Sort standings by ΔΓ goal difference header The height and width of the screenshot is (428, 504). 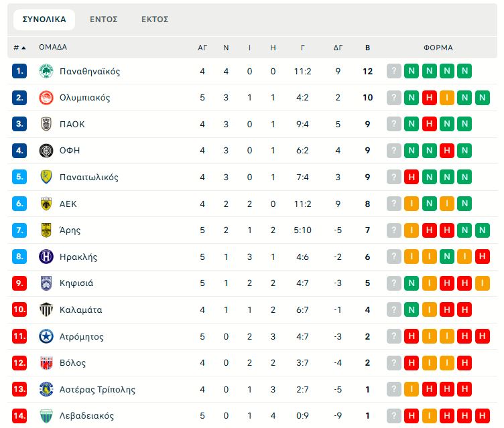(x=338, y=48)
